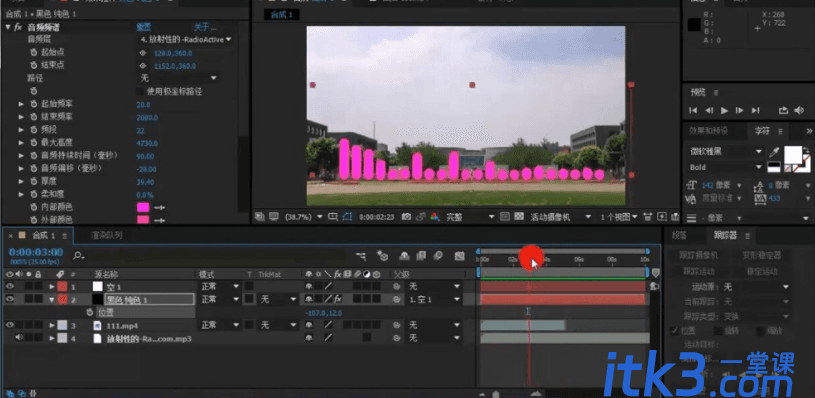Image resolution: width=815 pixels, height=398 pixels.
Task: Toggle the 音频频谱 fx enable icon
Action: [x=18, y=27]
